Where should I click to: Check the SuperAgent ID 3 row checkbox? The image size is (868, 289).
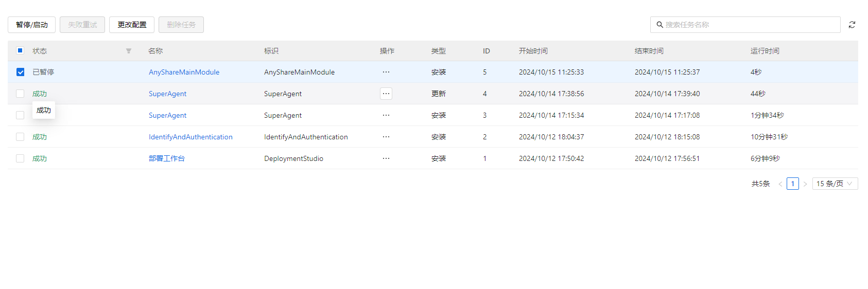pyautogui.click(x=20, y=115)
